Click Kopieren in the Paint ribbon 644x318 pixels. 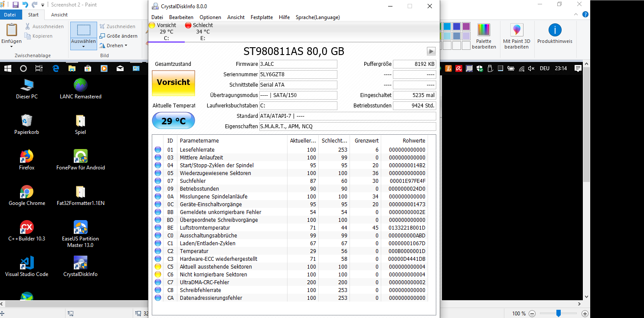39,36
